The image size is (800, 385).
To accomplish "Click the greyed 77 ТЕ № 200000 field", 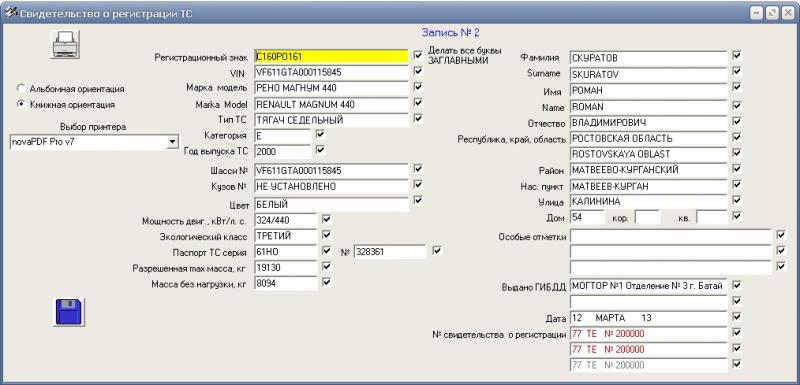I will pos(648,365).
